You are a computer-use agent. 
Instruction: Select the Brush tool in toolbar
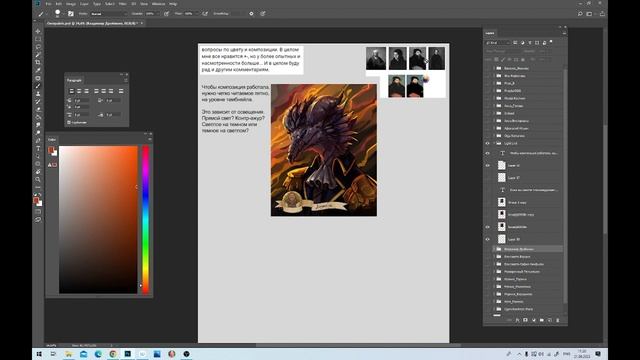(x=38, y=86)
